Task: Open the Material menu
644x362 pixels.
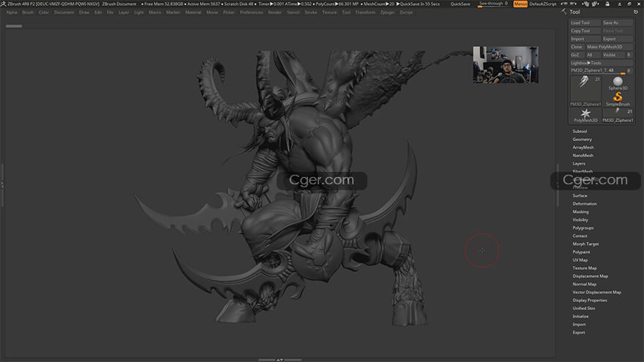Action: (x=193, y=12)
